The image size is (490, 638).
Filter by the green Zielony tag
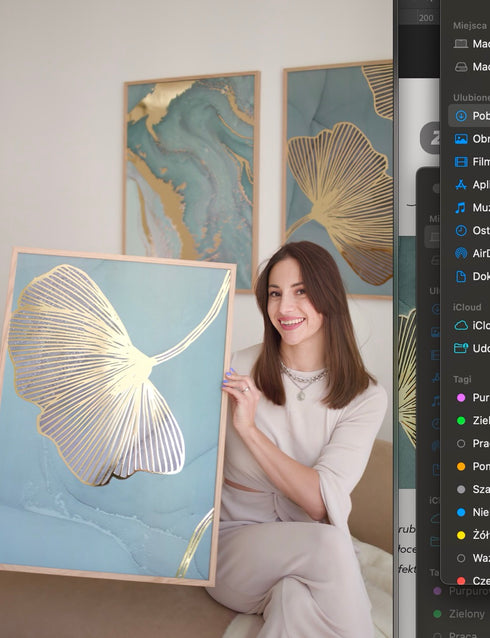coord(469,420)
